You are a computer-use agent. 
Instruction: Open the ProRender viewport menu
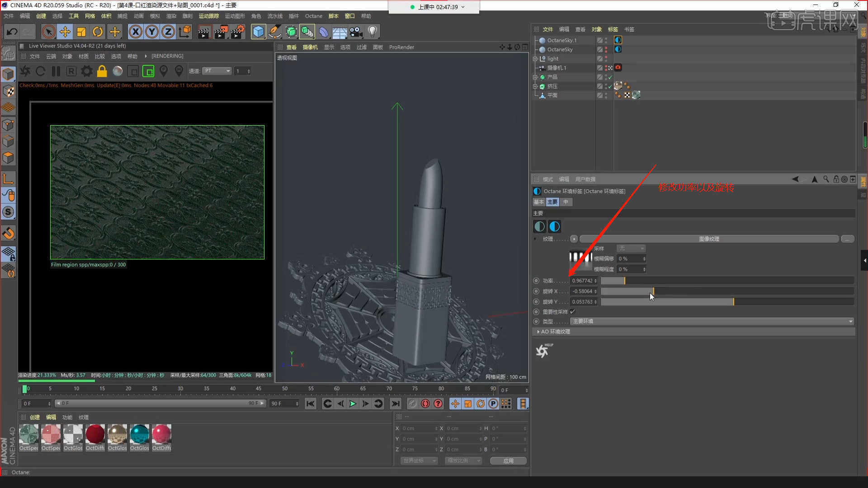(401, 47)
